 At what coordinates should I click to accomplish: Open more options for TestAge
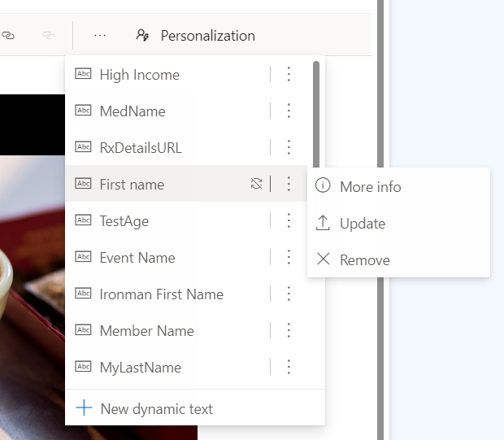point(289,221)
